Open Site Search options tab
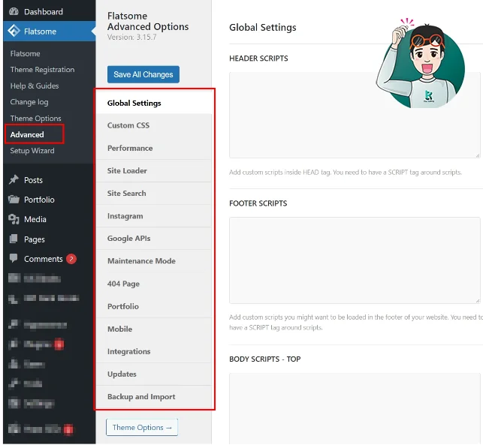 point(154,194)
